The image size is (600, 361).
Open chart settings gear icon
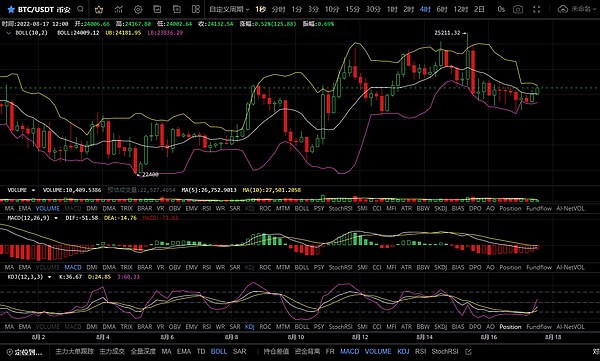click(x=138, y=9)
